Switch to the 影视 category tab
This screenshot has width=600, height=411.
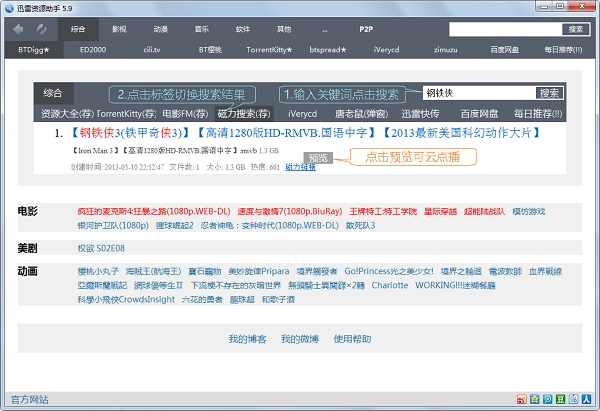pyautogui.click(x=119, y=29)
